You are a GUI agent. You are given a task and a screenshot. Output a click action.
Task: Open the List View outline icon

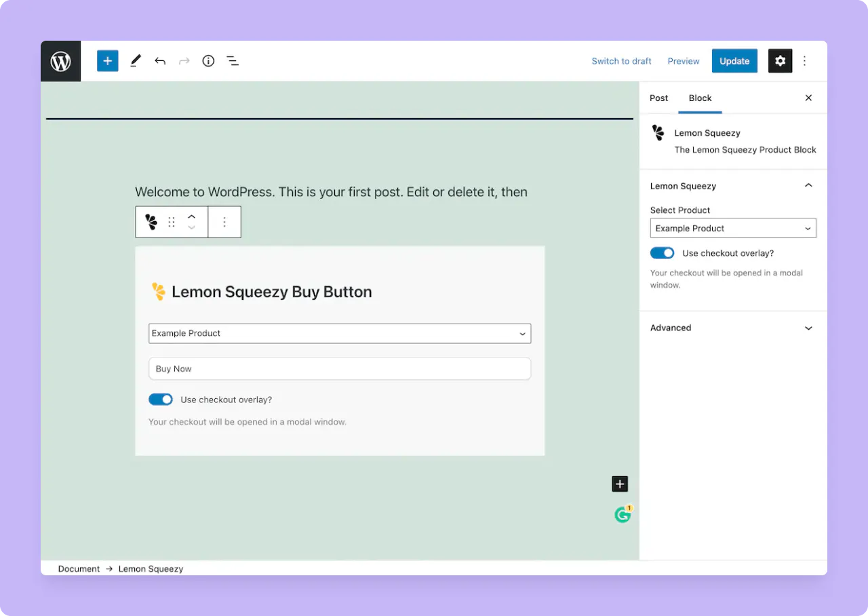point(233,60)
